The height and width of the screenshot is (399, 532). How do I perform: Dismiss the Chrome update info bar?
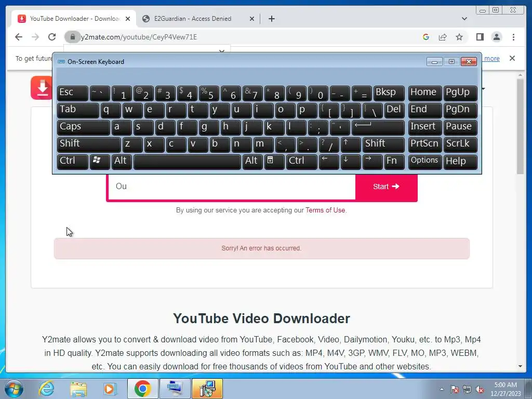(x=512, y=58)
